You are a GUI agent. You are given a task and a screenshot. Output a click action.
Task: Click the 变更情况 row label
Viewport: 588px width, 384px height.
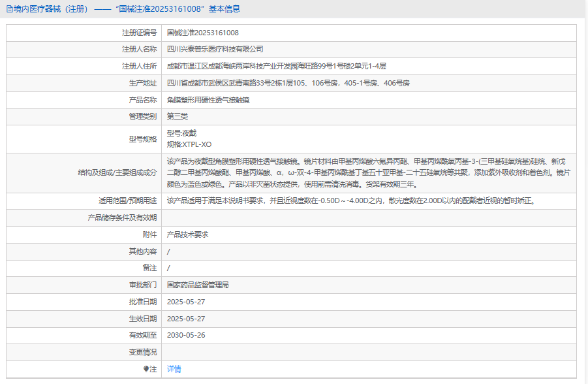point(143,352)
